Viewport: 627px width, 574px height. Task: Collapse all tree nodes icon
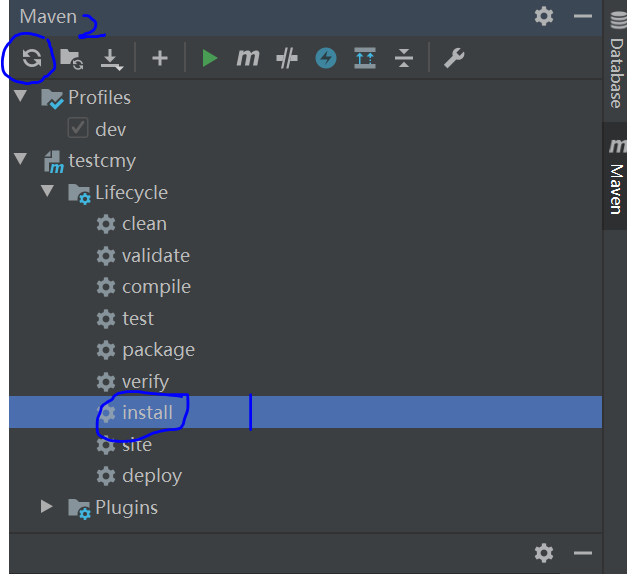404,58
